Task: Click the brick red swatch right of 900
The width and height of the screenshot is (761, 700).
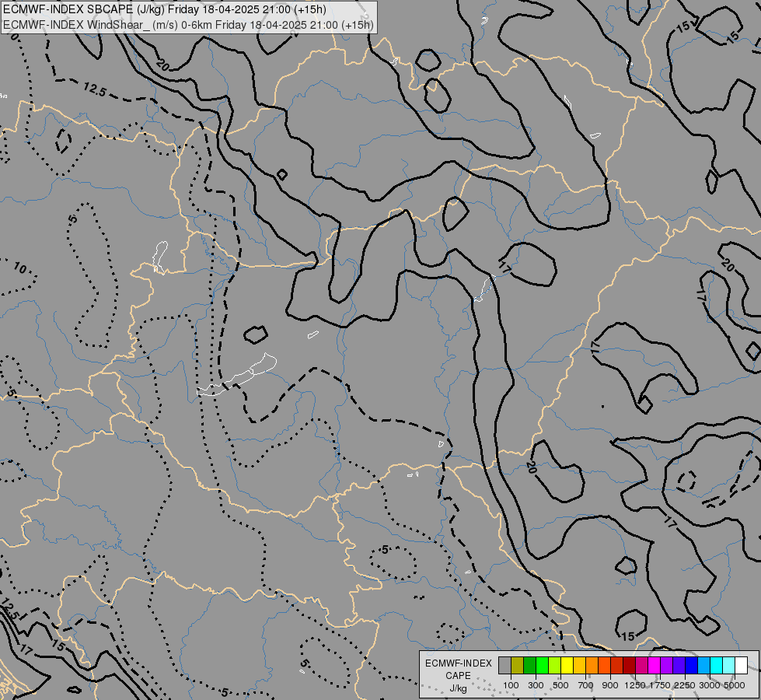Action: click(x=617, y=665)
